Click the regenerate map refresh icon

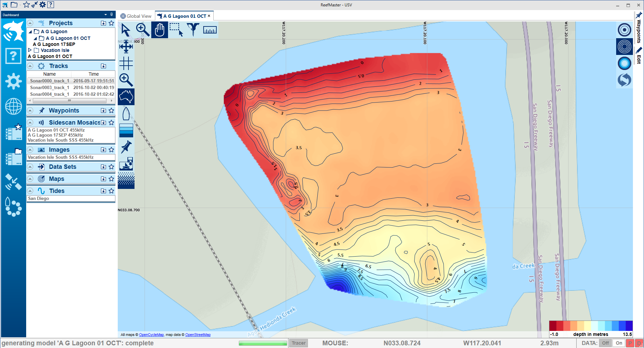click(x=624, y=80)
